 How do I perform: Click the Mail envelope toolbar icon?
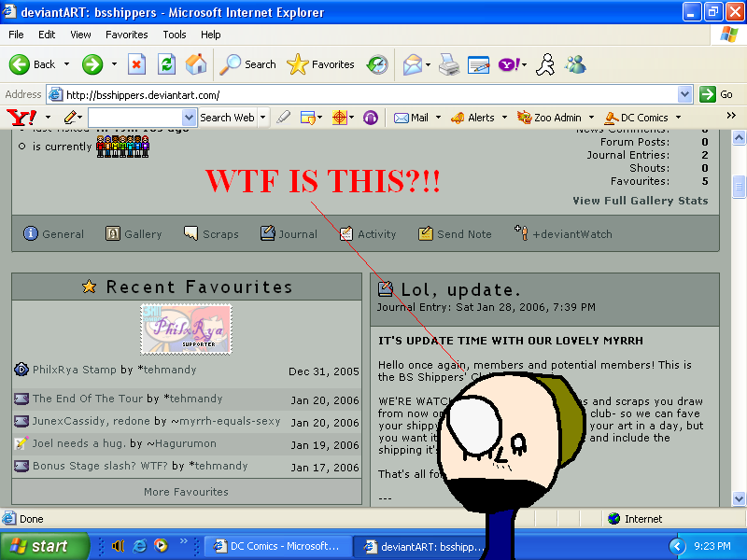(x=412, y=64)
